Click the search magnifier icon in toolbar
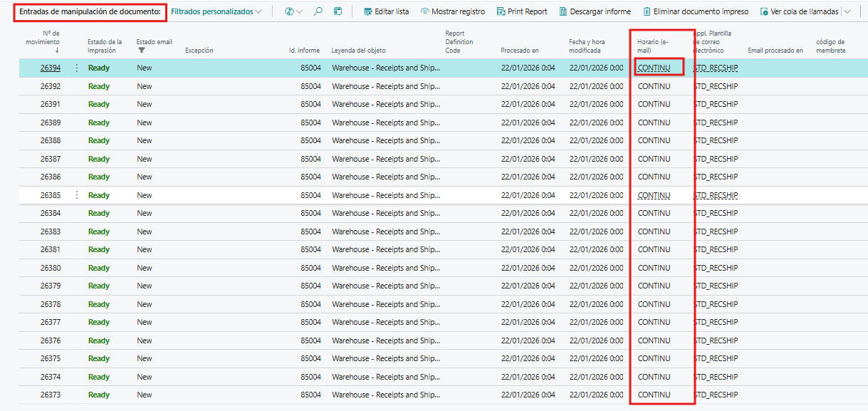 tap(318, 11)
